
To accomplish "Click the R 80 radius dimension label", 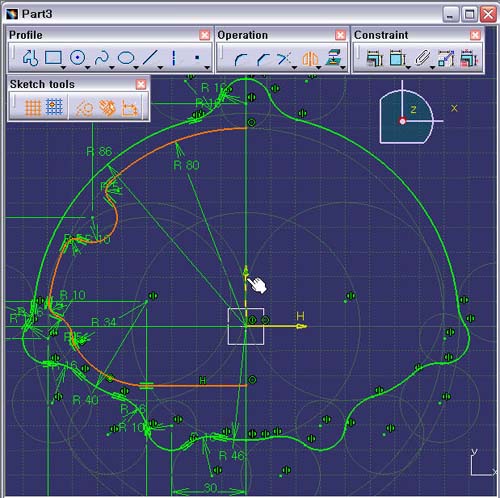I will click(186, 165).
